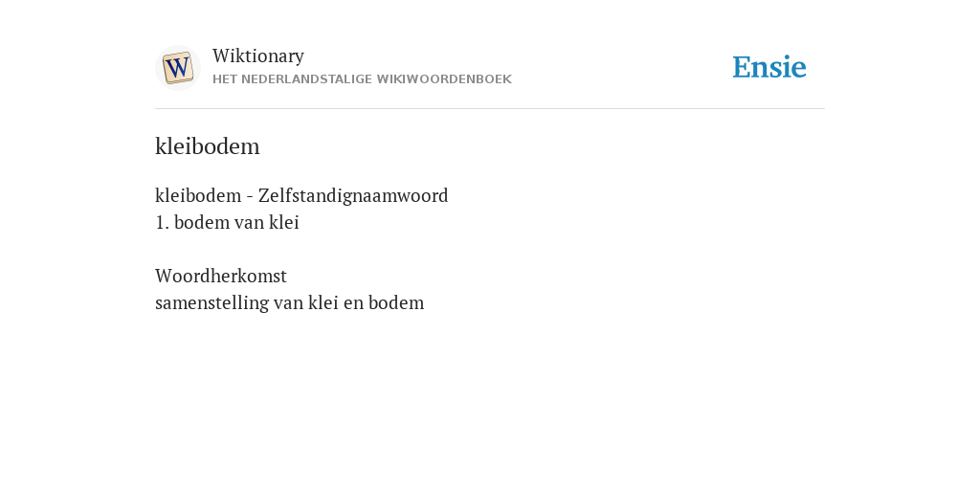Click the Wiktionary source title

coord(258,56)
